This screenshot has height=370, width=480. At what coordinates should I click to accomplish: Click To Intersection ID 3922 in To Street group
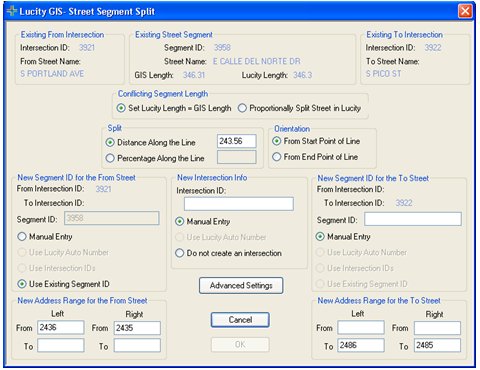(404, 203)
